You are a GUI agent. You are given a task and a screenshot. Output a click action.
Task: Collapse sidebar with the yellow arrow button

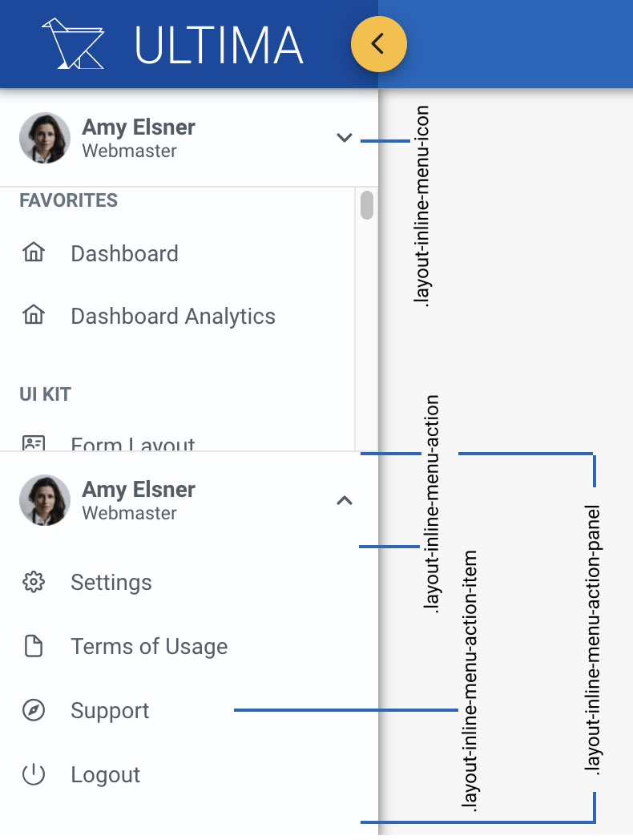pos(378,43)
